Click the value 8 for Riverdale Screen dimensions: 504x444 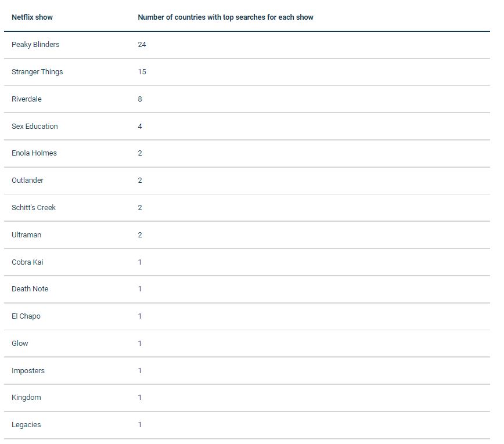[x=140, y=99]
